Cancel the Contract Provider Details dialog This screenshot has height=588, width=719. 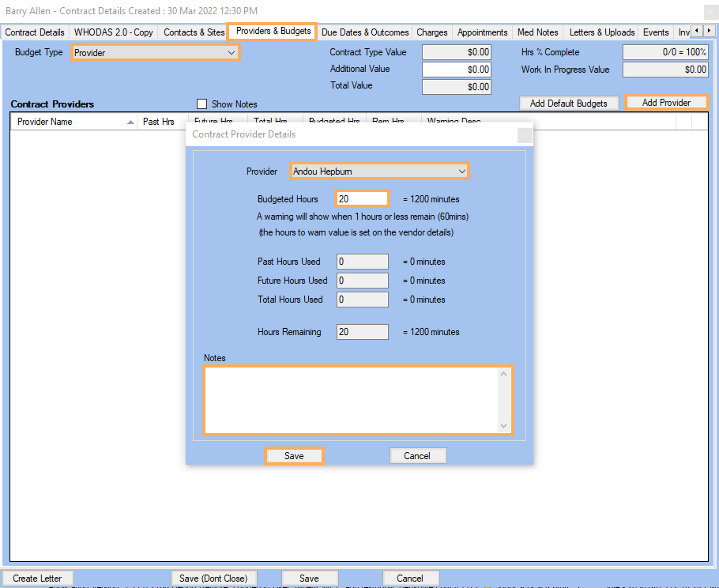click(417, 456)
